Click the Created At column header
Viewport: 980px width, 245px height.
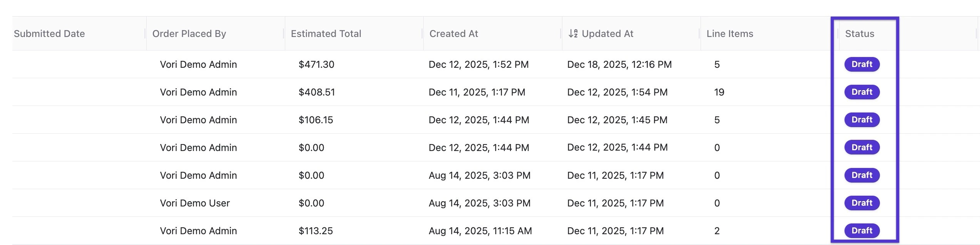[453, 34]
